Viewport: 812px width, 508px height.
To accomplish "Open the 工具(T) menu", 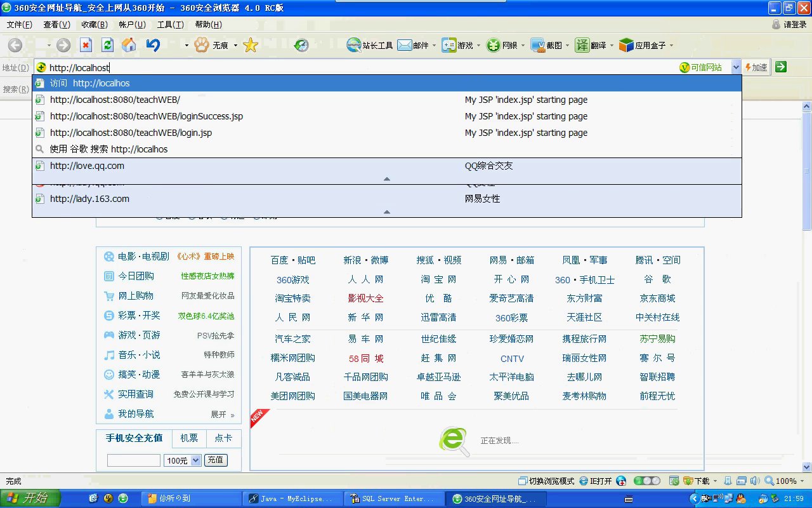I will [170, 25].
